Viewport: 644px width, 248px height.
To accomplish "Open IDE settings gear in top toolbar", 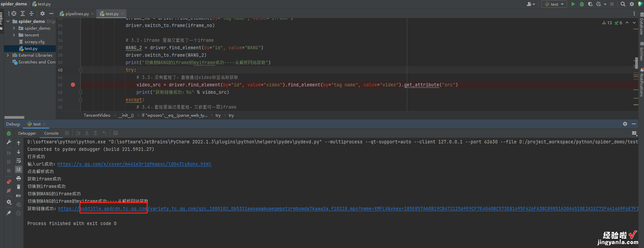I will 632,4.
